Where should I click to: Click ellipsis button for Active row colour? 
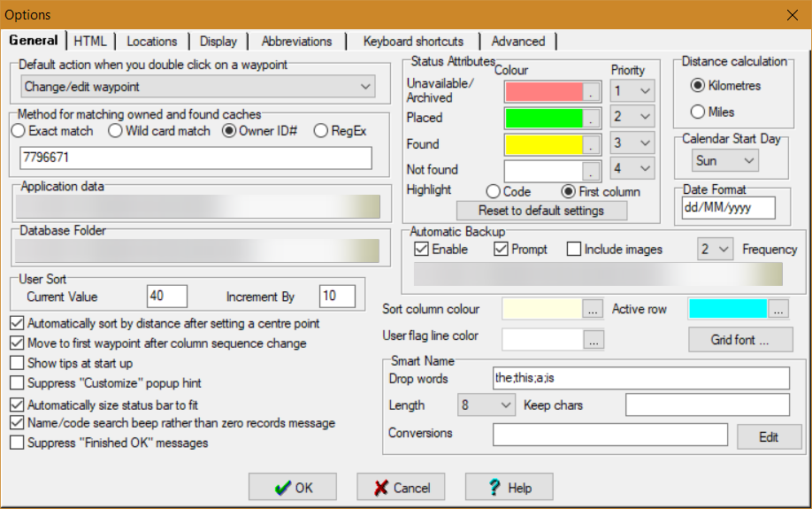tap(778, 309)
